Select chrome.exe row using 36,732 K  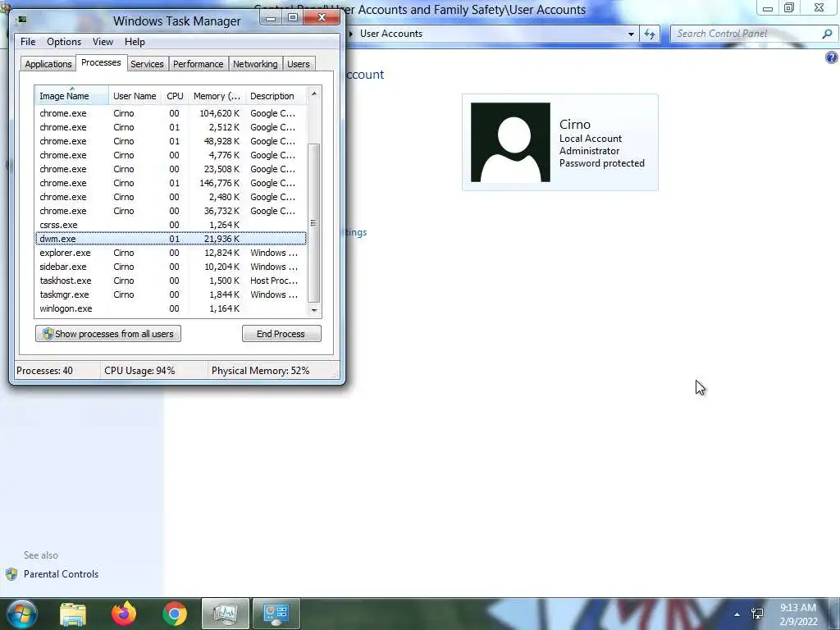pos(171,211)
